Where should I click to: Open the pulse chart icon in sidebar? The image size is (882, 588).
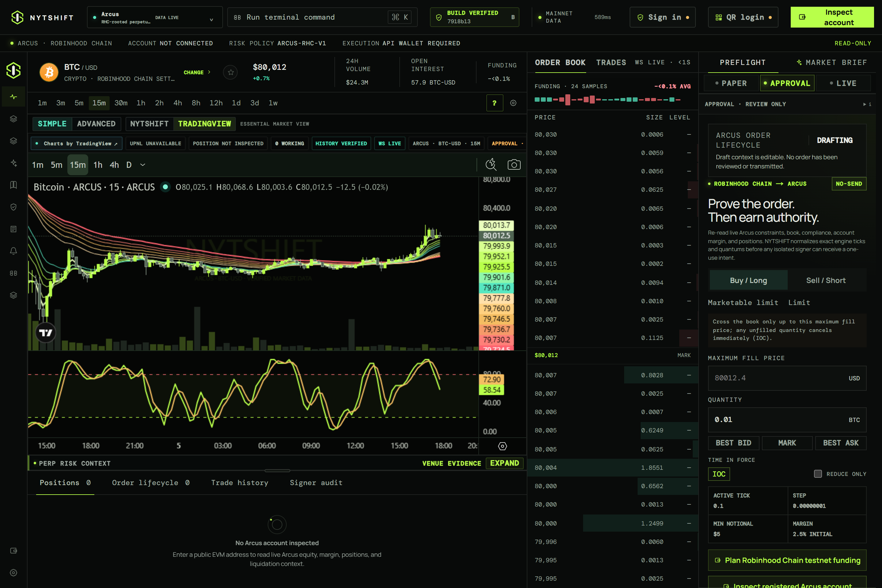pyautogui.click(x=13, y=97)
